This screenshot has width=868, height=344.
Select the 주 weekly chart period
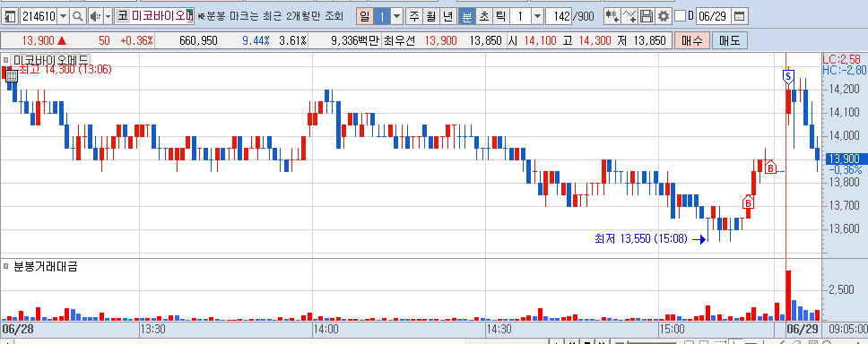coord(413,17)
